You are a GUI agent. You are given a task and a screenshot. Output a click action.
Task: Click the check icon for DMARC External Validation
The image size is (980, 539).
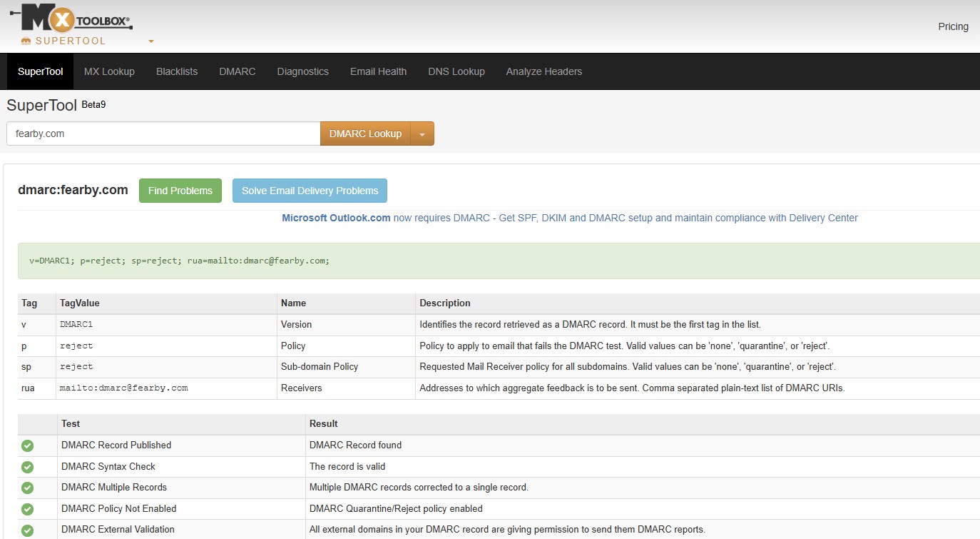[x=27, y=529]
